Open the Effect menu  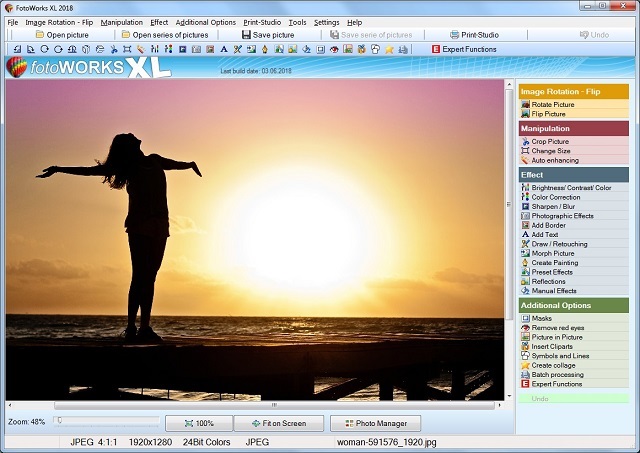tap(159, 22)
